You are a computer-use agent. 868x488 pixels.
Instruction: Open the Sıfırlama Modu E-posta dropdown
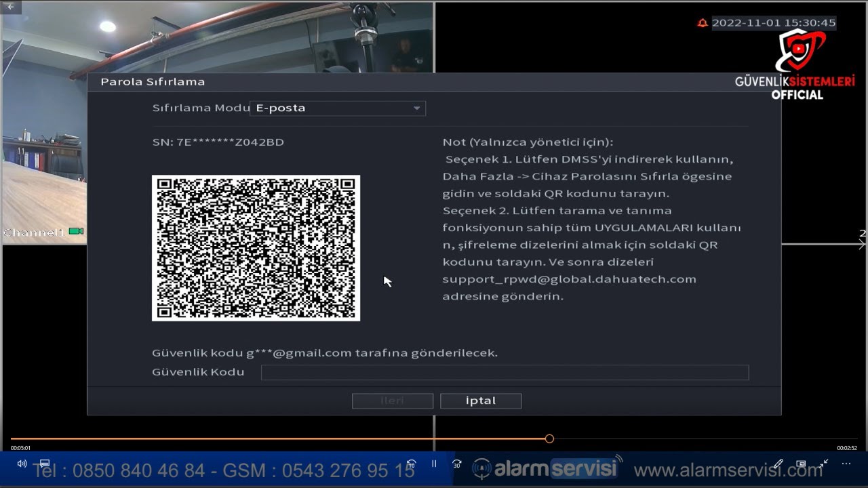tap(338, 108)
